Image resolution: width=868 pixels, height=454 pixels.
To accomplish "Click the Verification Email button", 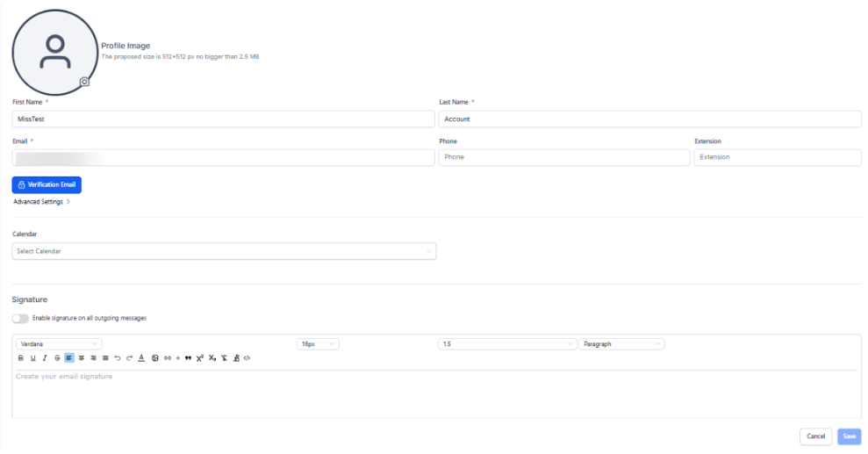I will click(x=47, y=185).
